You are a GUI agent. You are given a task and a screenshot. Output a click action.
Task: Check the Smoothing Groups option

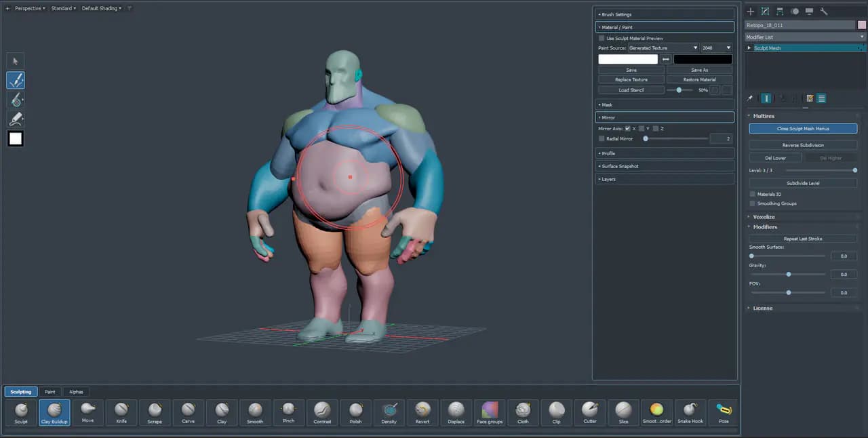point(753,203)
